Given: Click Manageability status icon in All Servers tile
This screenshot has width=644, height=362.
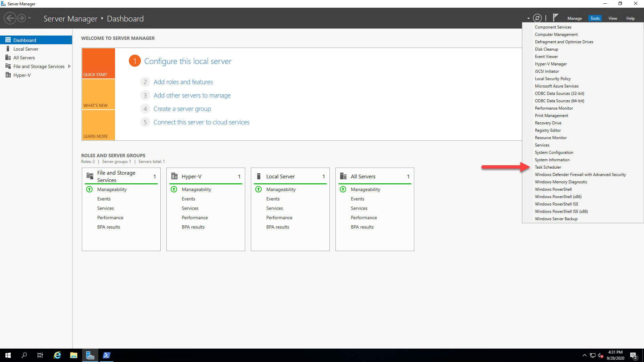Looking at the screenshot, I should (x=343, y=189).
